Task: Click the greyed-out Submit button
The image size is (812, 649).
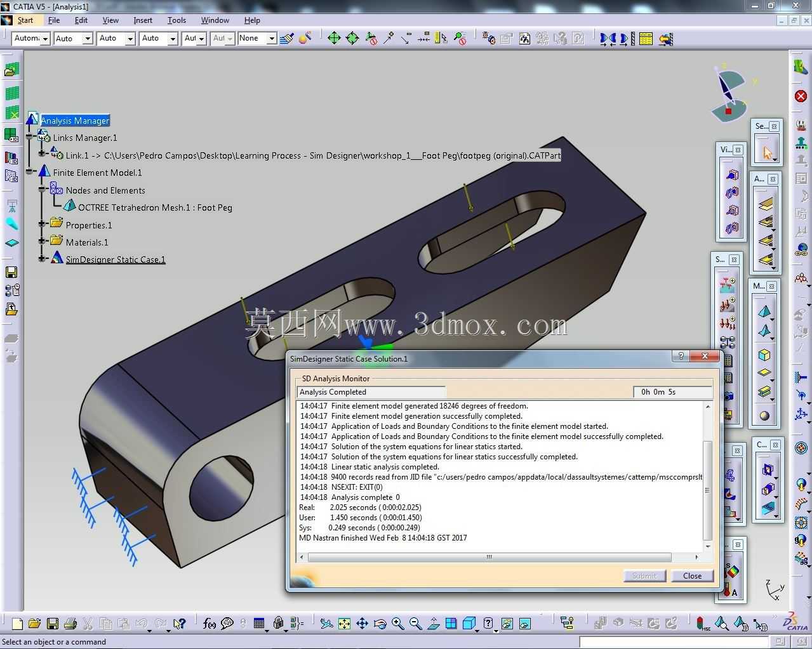Action: point(644,575)
